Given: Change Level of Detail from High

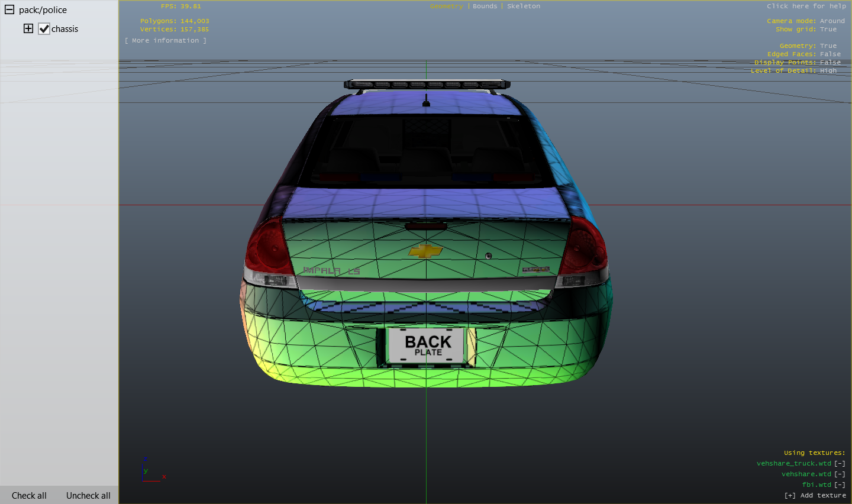Looking at the screenshot, I should point(828,71).
